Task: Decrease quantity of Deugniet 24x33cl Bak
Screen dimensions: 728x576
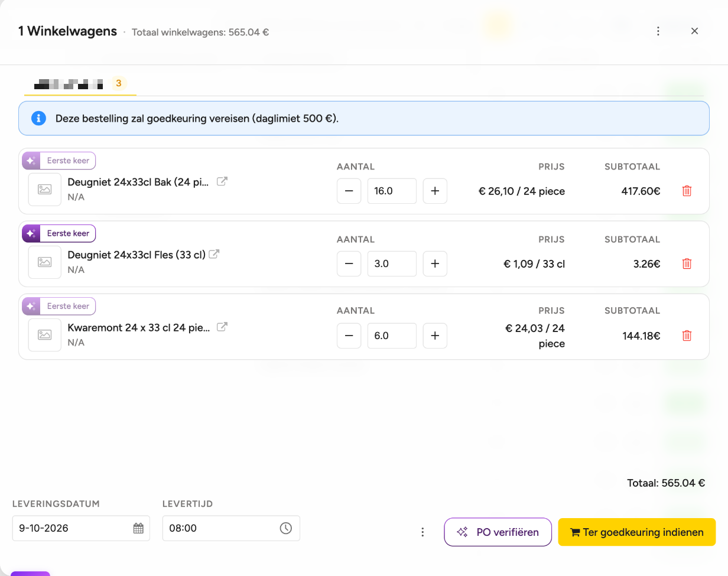Action: [349, 191]
